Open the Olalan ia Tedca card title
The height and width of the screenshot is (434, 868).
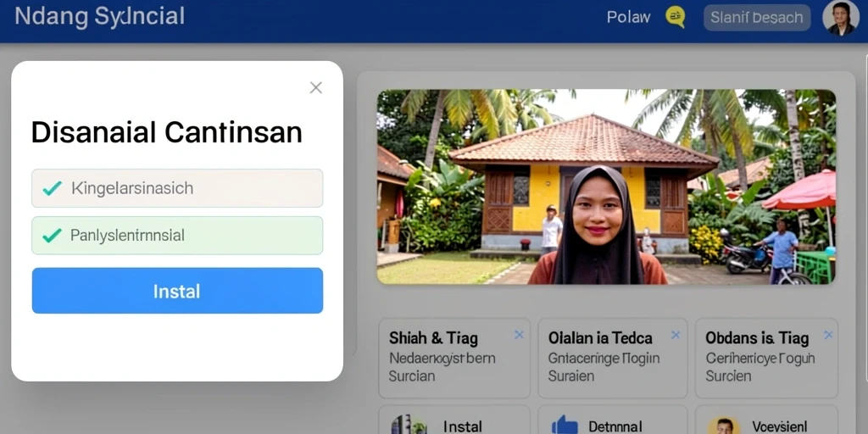pyautogui.click(x=600, y=337)
